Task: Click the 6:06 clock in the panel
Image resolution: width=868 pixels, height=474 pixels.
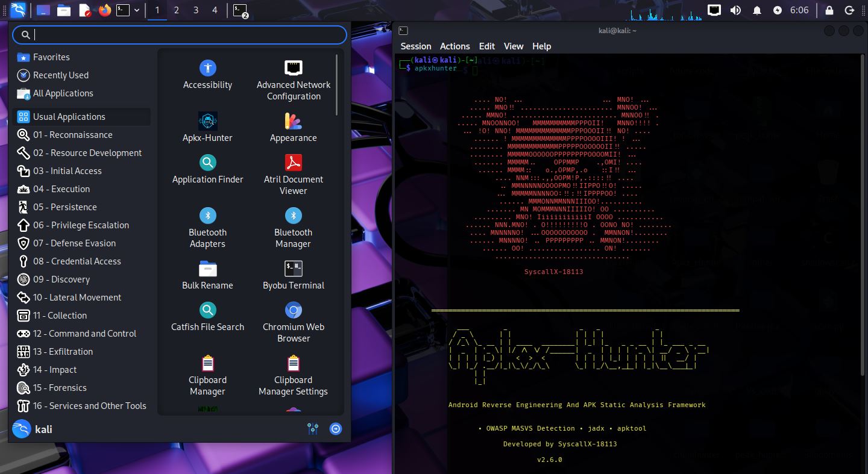Action: tap(799, 10)
